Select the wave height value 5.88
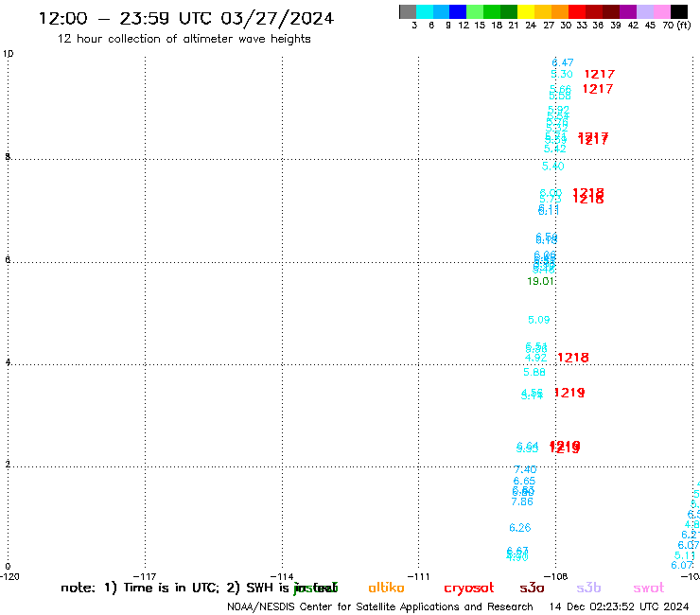The height and width of the screenshot is (615, 700). pos(534,372)
